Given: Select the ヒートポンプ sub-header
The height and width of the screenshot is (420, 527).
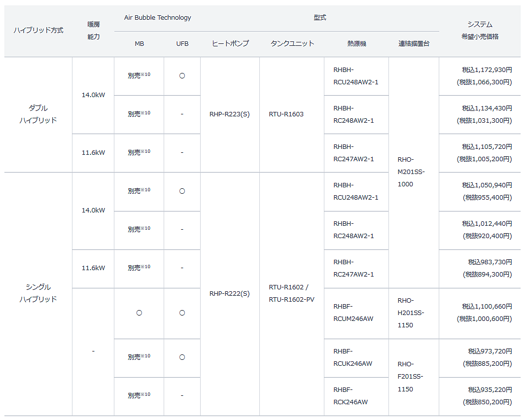Looking at the screenshot, I should (x=230, y=43).
